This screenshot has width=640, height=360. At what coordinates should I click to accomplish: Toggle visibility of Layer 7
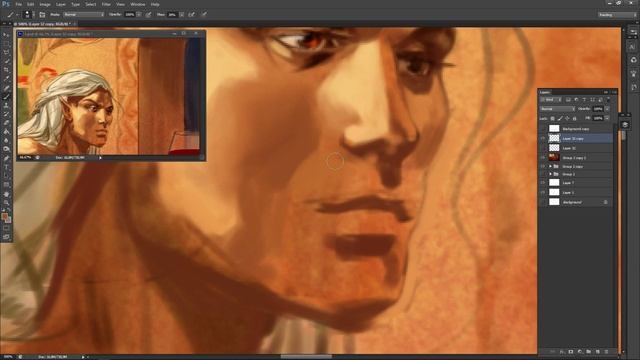click(x=543, y=182)
